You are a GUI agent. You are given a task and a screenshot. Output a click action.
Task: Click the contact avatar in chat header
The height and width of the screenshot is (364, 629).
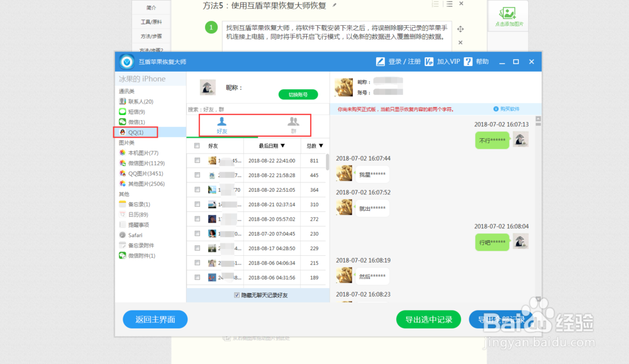pos(344,87)
